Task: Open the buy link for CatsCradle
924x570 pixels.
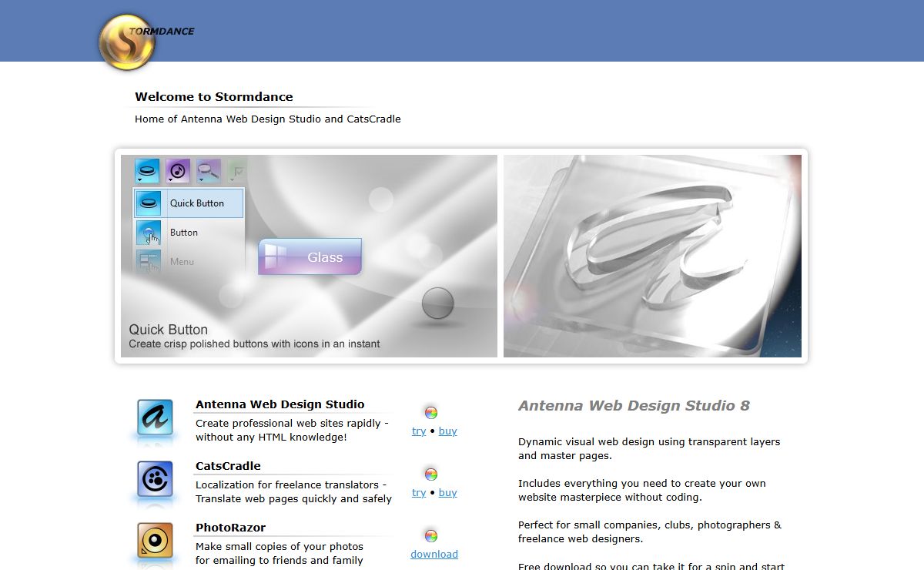Action: (447, 493)
